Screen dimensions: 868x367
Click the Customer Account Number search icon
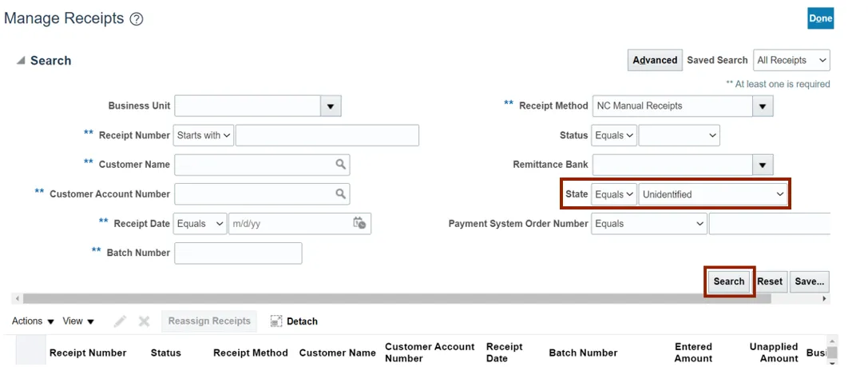(341, 193)
